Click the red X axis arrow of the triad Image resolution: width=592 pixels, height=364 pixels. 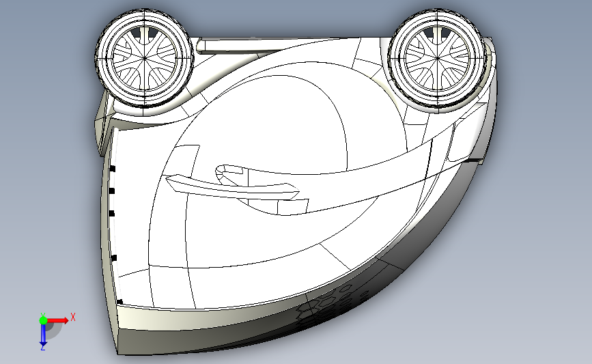point(57,320)
